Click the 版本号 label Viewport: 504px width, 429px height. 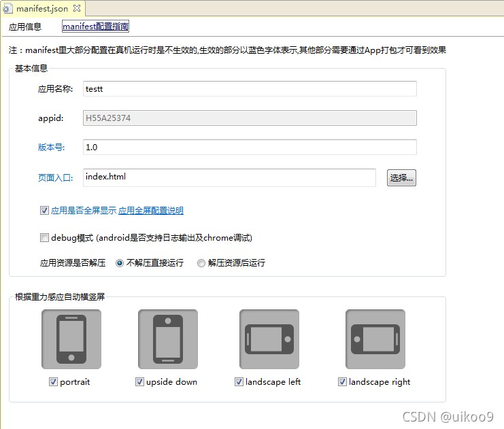52,148
